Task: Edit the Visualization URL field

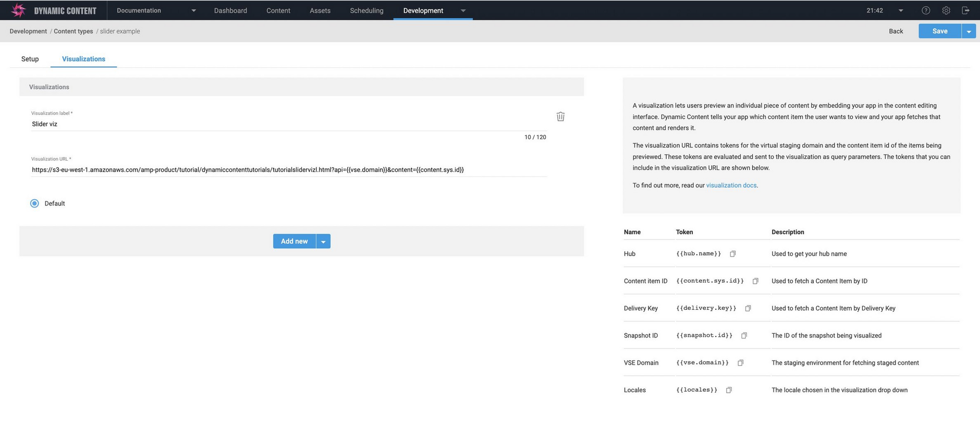Action: click(x=289, y=170)
